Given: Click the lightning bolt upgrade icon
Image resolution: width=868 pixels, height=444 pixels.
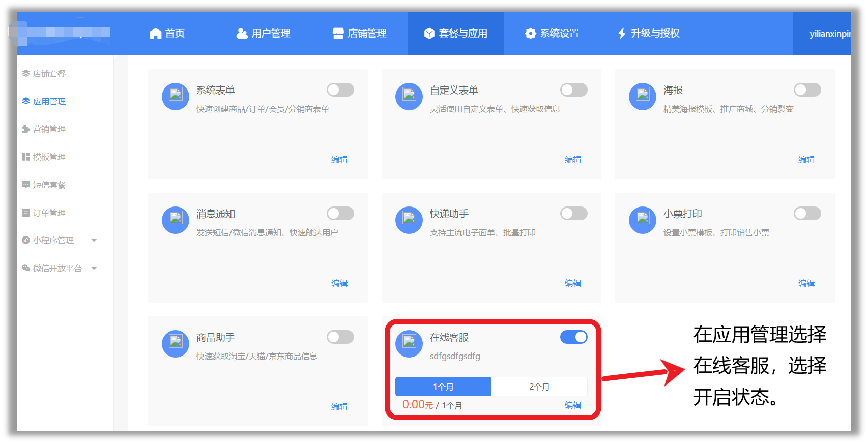Looking at the screenshot, I should [x=622, y=34].
